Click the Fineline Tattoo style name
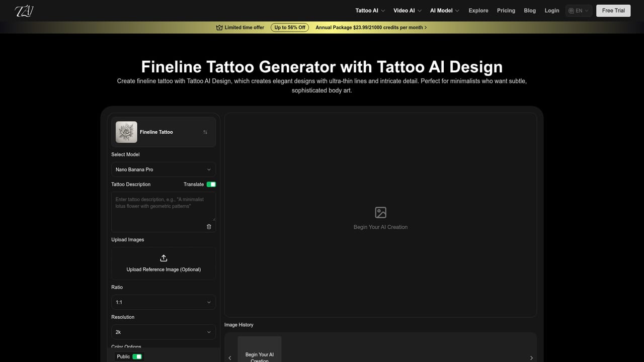This screenshot has height=362, width=644. click(x=156, y=132)
